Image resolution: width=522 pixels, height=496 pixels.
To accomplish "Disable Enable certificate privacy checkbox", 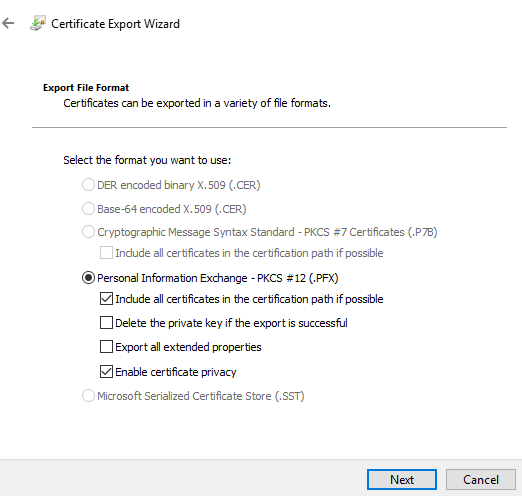I will [106, 371].
